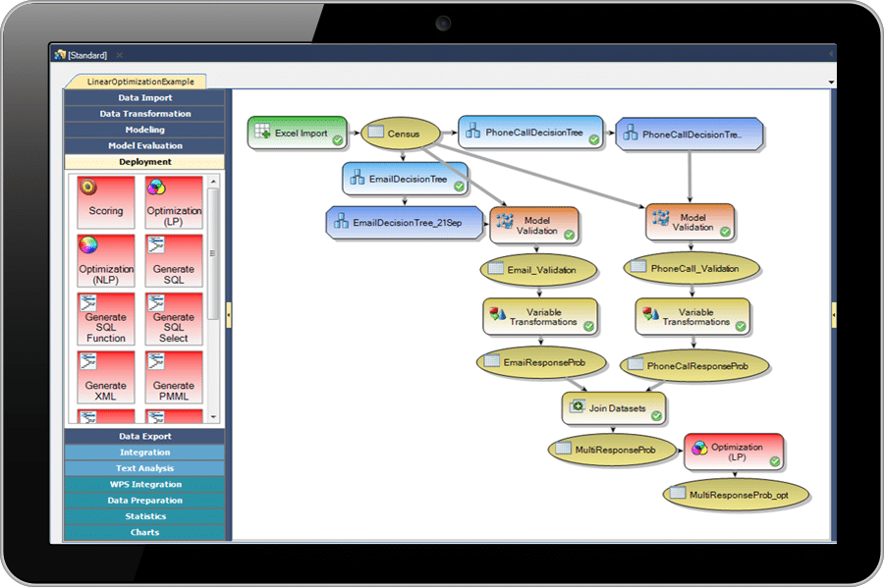Click the Optimization (LP) palette icon
884x588 pixels.
coord(174,203)
